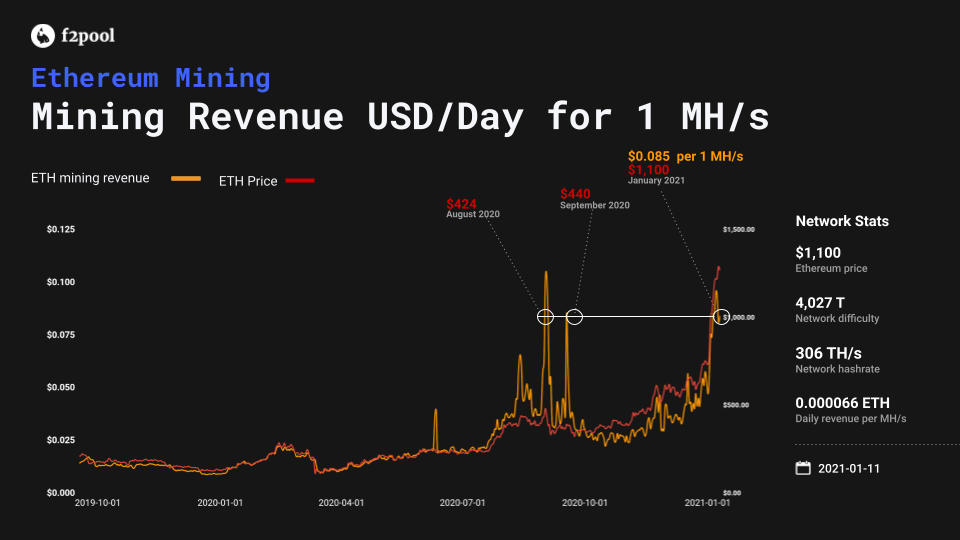
Task: Click the '$0.085 per 1 MH/s' annotation
Action: [685, 156]
